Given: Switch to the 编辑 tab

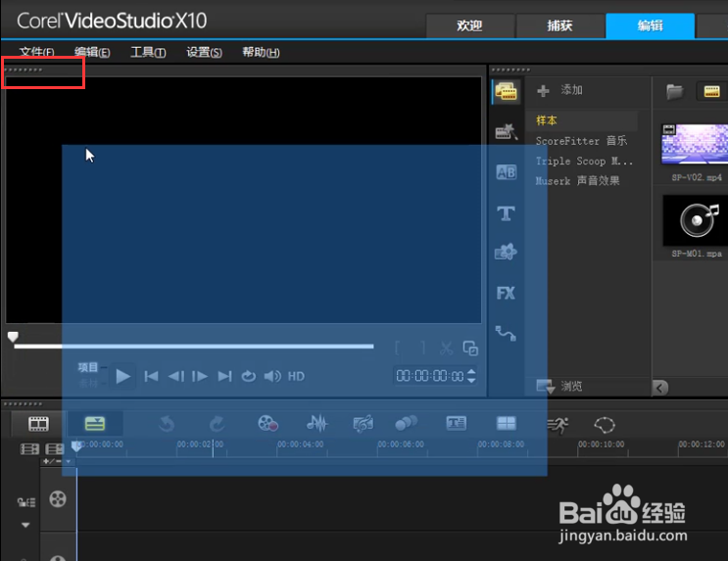Looking at the screenshot, I should coord(650,26).
